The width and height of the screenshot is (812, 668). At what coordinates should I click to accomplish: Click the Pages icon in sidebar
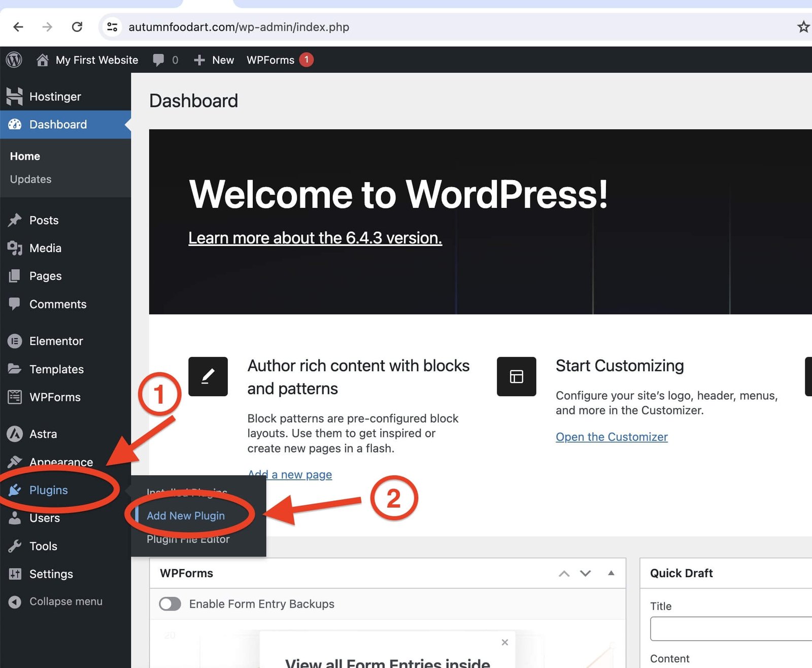click(15, 276)
